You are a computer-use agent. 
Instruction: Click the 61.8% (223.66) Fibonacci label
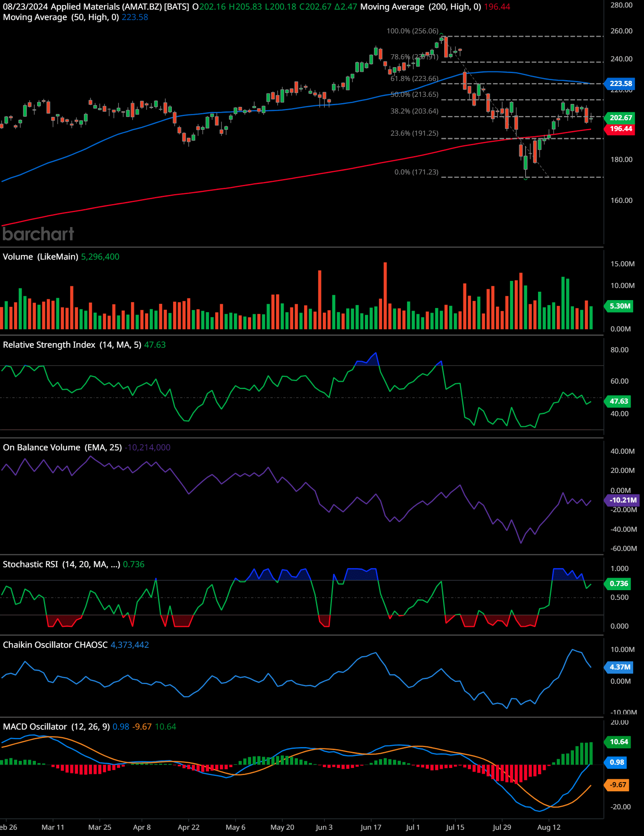click(414, 78)
